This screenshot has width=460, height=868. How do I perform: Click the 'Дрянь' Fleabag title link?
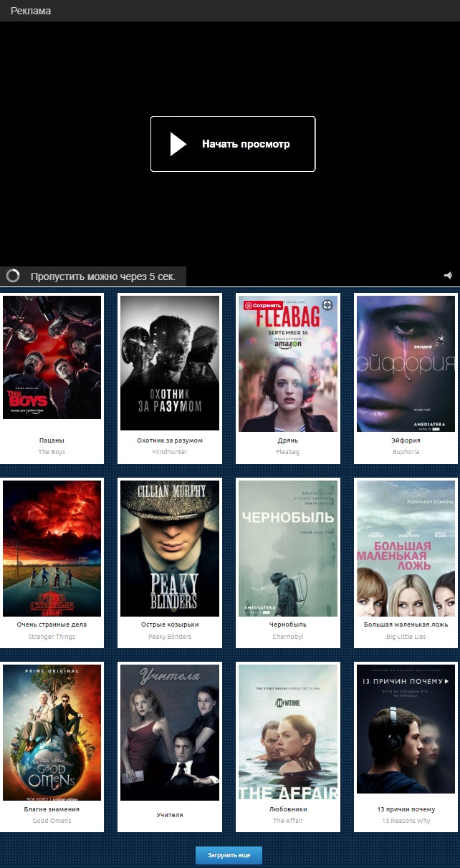[287, 440]
